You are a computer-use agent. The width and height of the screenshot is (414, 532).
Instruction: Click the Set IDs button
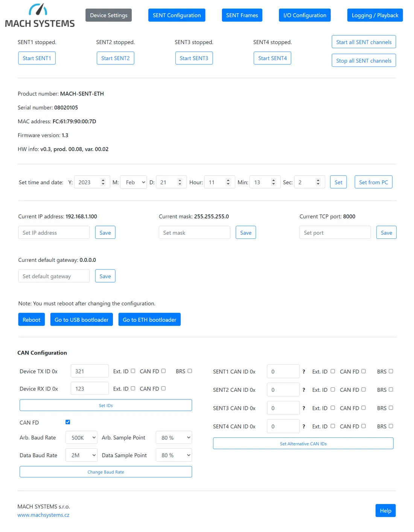point(106,405)
